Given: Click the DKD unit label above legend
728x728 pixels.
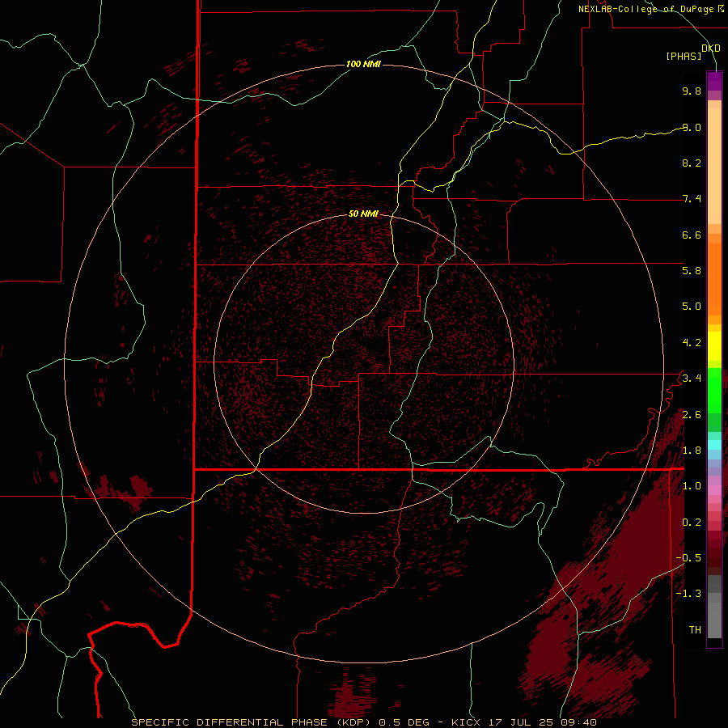Looking at the screenshot, I should [711, 48].
